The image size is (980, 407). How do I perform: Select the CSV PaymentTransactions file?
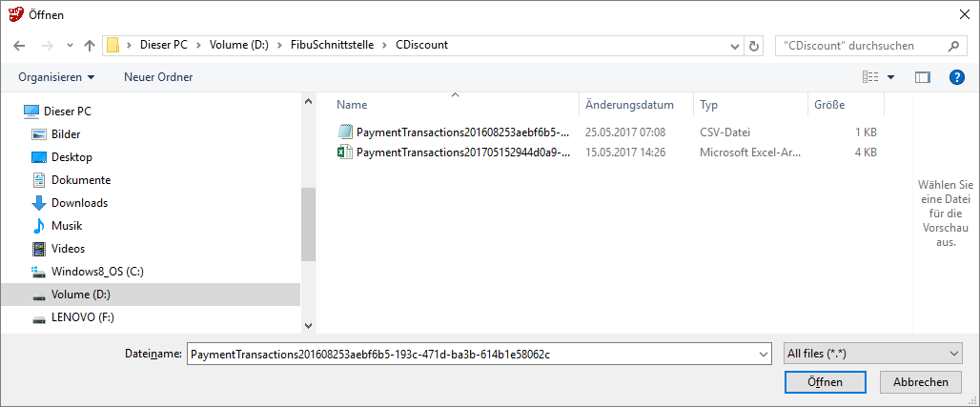(462, 132)
